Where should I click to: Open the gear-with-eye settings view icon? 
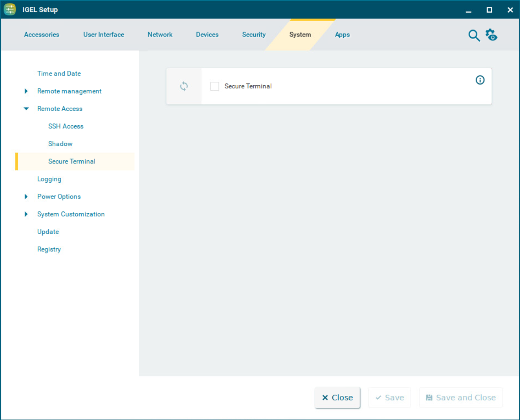(x=491, y=35)
